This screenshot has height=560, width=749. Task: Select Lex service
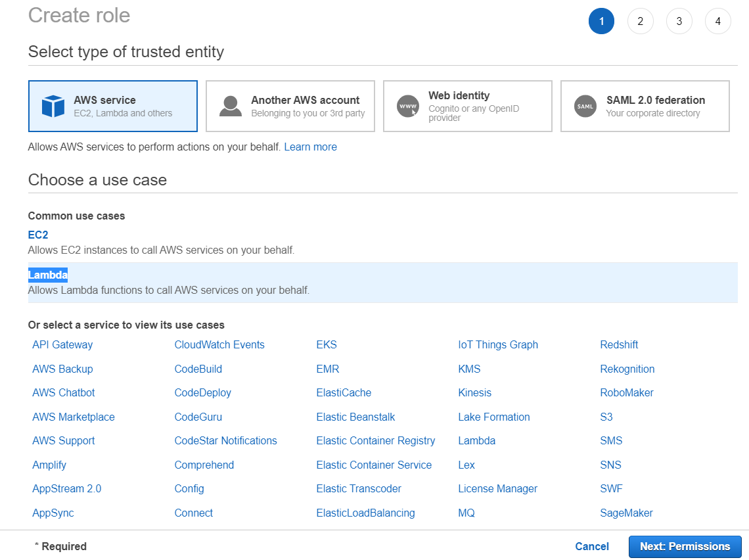coord(466,465)
